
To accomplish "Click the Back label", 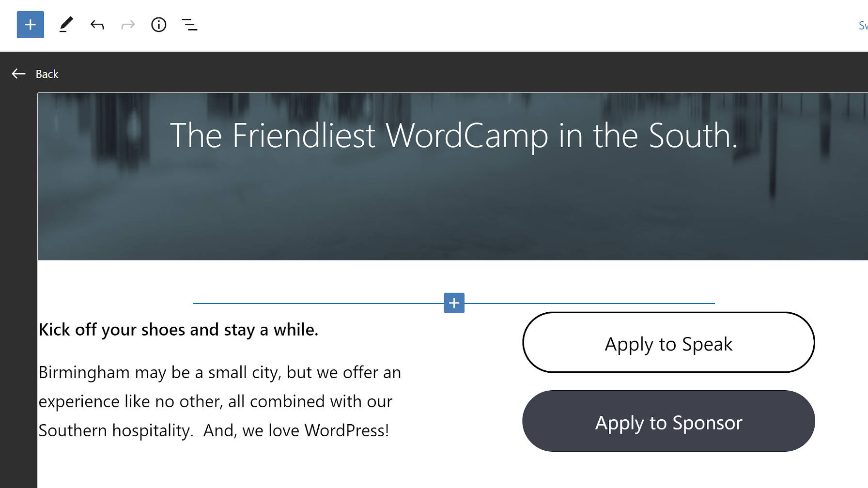I will [x=46, y=74].
